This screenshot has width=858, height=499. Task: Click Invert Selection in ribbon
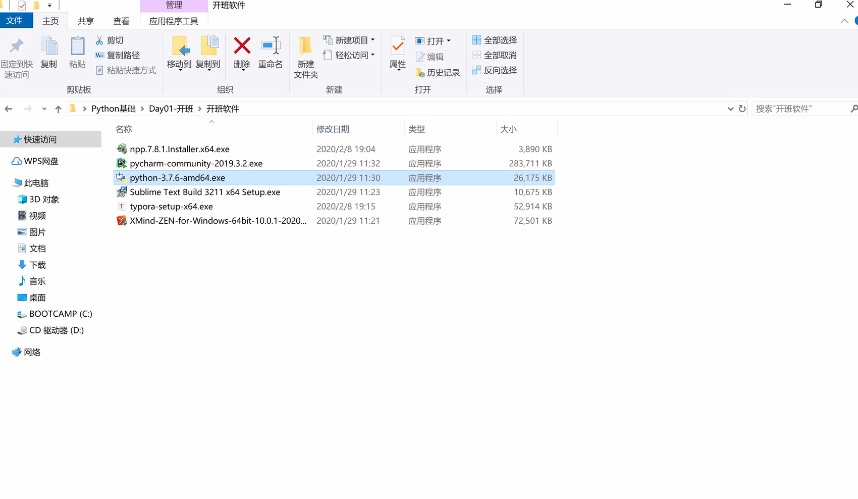[x=494, y=70]
